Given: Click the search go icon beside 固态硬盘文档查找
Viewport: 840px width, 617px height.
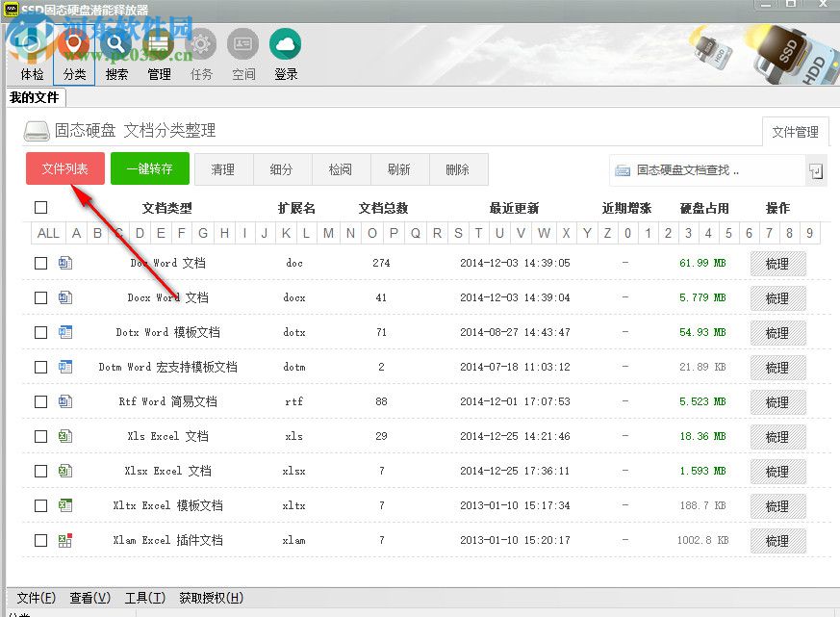Looking at the screenshot, I should tap(815, 171).
